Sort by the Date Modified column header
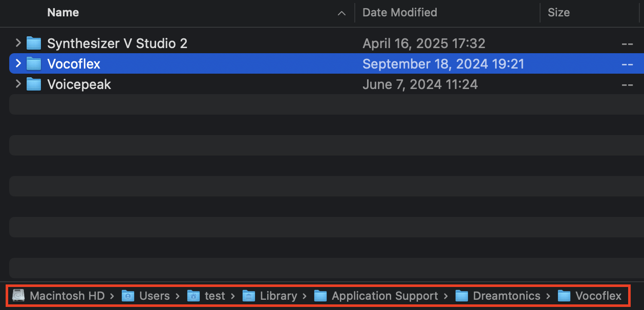 coord(400,13)
